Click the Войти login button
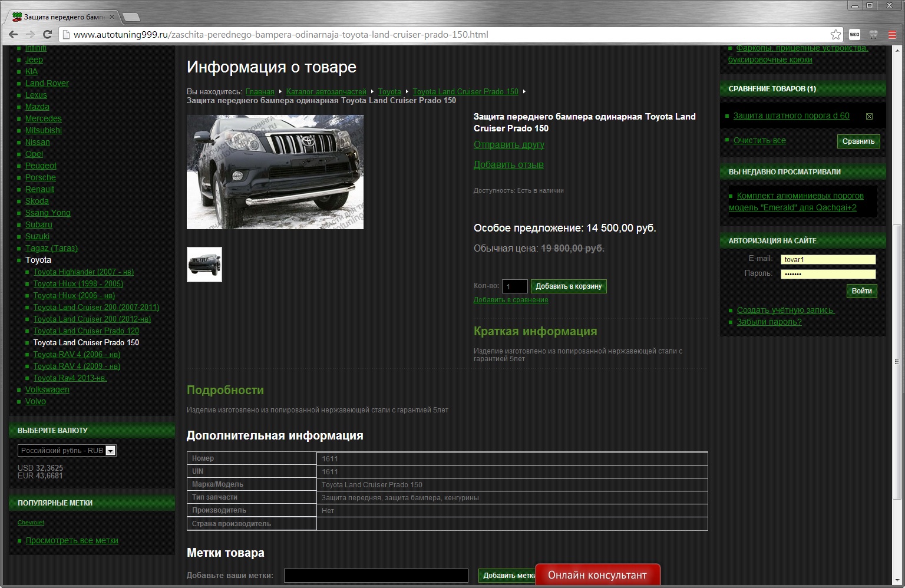Viewport: 905px width, 588px height. [x=861, y=291]
